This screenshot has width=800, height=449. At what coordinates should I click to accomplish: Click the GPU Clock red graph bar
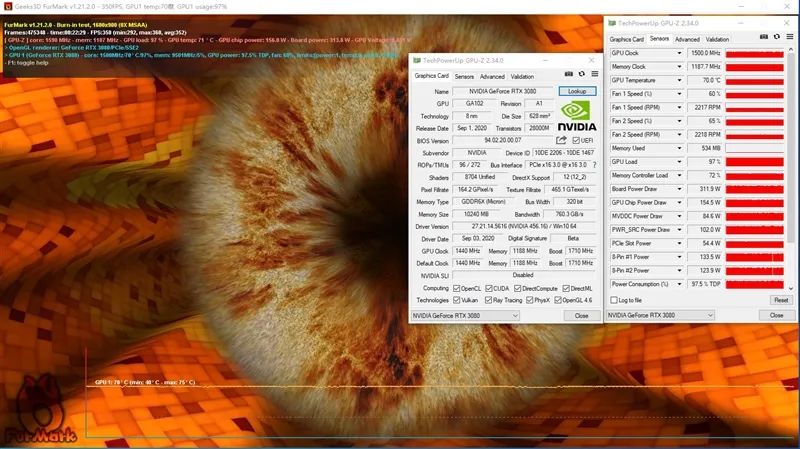(x=754, y=53)
